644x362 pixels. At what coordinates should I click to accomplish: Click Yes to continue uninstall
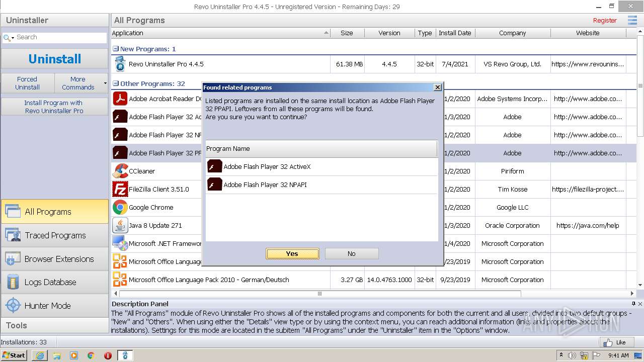click(x=292, y=254)
